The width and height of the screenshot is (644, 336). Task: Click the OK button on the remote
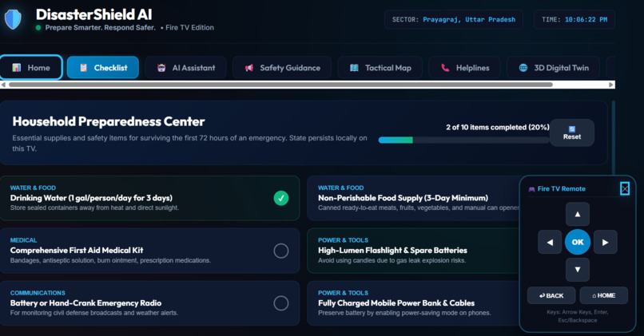point(578,242)
